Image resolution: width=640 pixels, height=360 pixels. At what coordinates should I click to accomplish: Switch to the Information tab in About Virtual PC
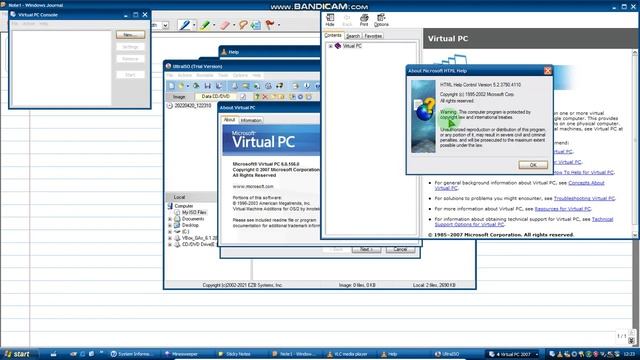251,120
